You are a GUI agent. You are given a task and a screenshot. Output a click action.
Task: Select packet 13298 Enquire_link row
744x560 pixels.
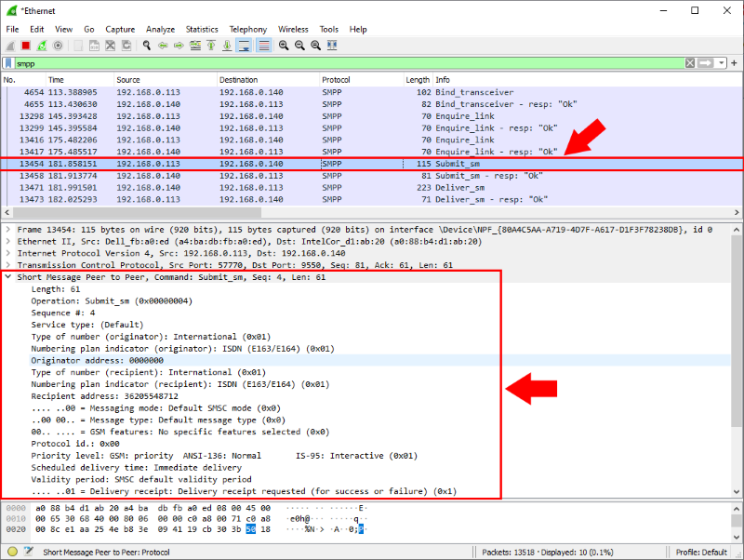tap(371, 116)
